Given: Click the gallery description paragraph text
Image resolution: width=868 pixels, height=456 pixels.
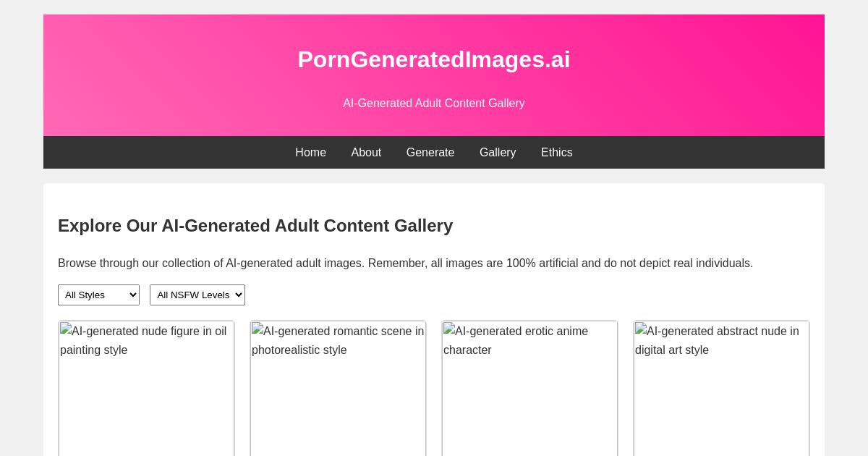Looking at the screenshot, I should tap(405, 263).
